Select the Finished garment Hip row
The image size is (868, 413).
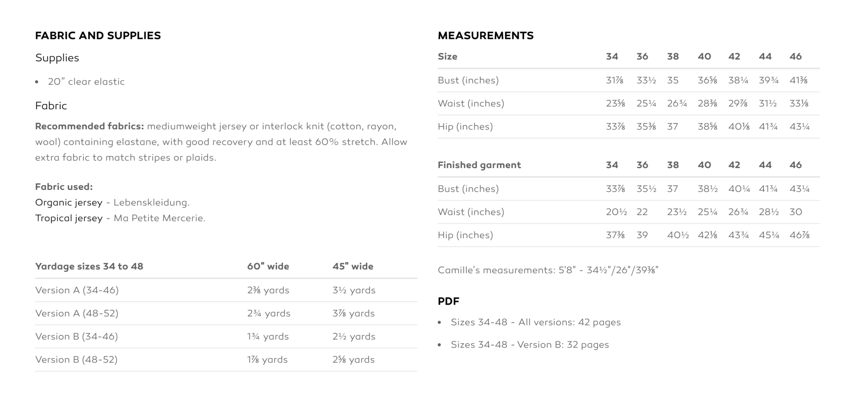click(629, 235)
